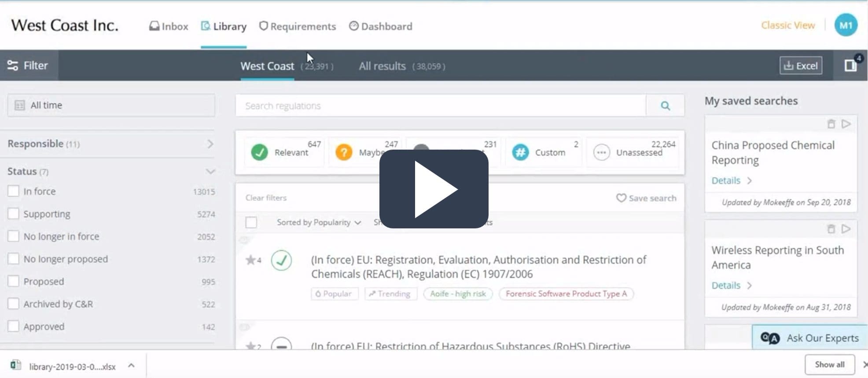Open the Sorted by Popularity dropdown
868x378 pixels.
click(x=319, y=222)
